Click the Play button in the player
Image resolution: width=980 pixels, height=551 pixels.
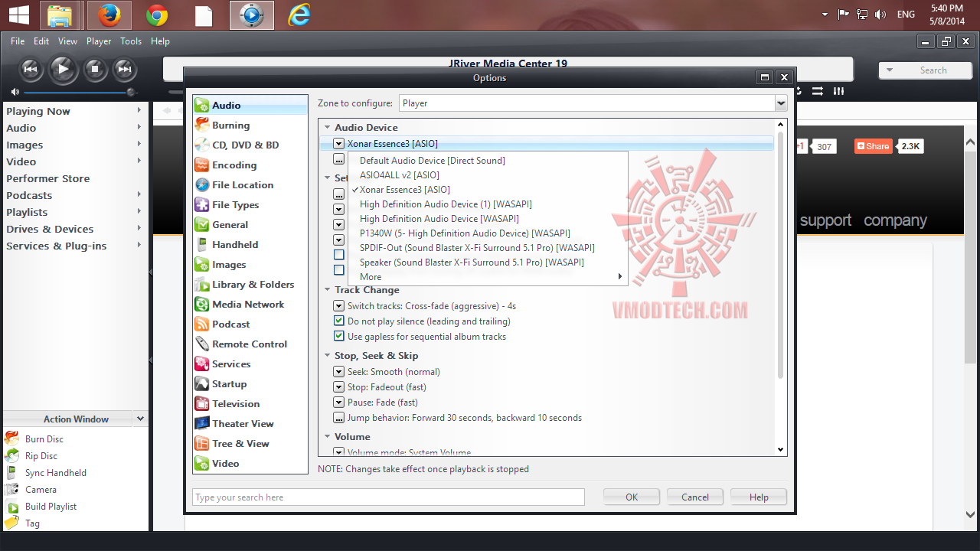[x=64, y=69]
